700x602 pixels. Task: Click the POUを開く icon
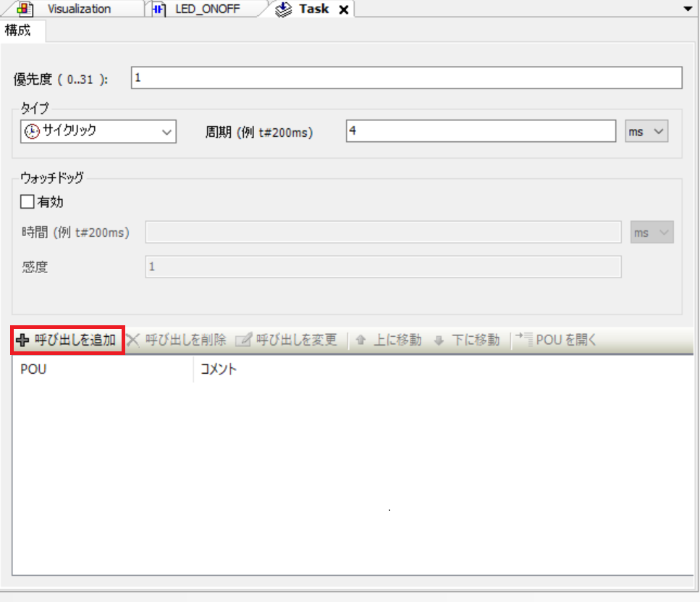point(524,340)
